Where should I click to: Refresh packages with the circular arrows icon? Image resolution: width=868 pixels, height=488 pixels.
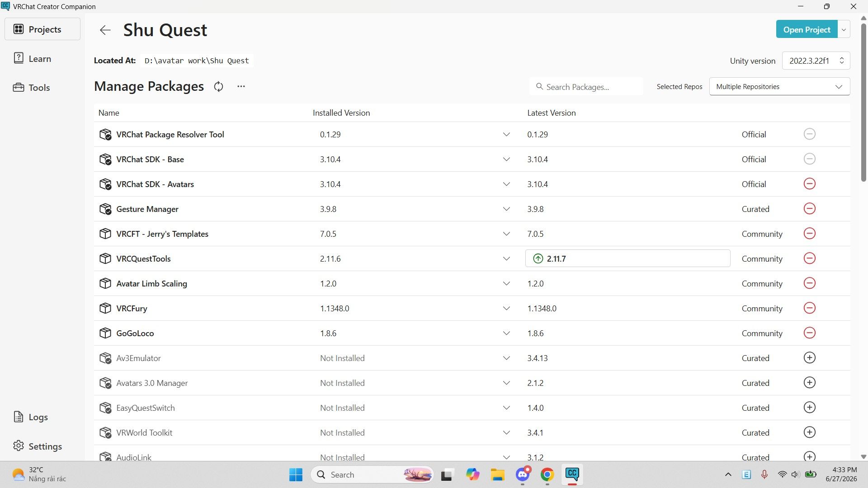tap(218, 86)
